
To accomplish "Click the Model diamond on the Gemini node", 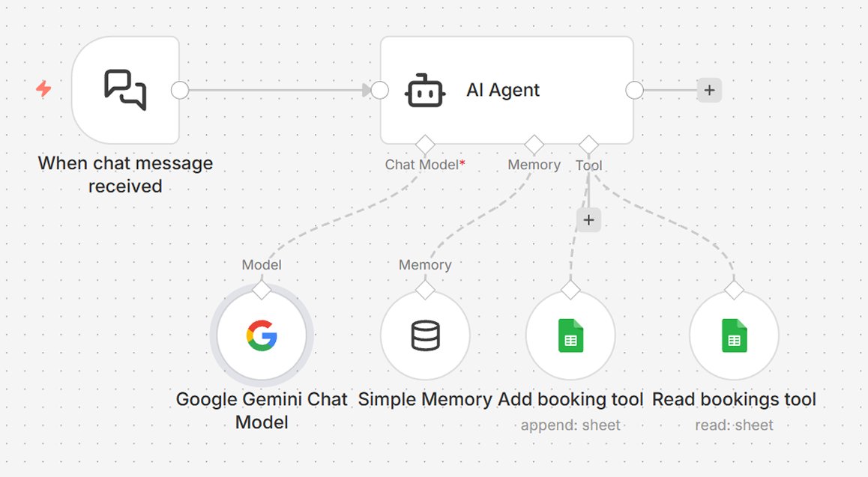I will (262, 290).
